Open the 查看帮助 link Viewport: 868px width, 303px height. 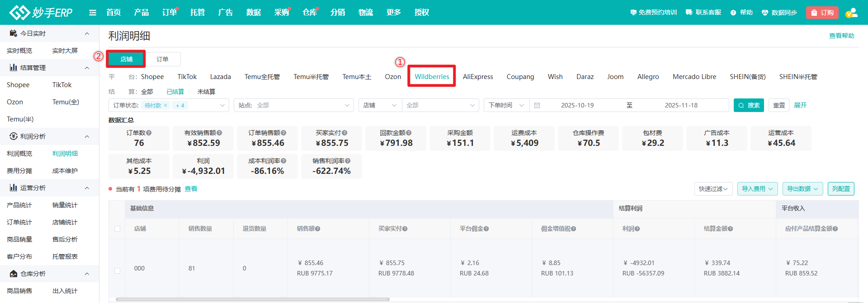[841, 36]
